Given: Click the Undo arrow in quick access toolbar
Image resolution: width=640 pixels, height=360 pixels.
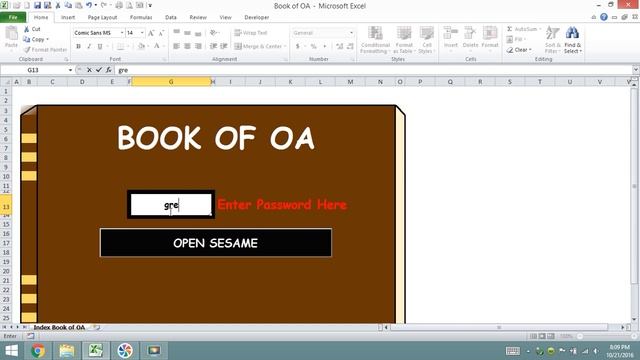Looking at the screenshot, I should [x=89, y=5].
